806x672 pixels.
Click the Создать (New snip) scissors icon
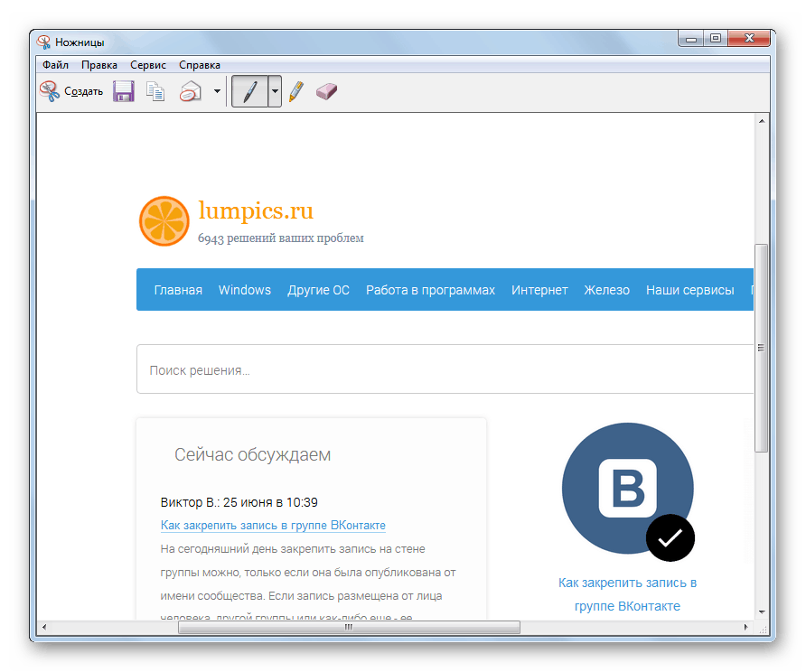(50, 90)
